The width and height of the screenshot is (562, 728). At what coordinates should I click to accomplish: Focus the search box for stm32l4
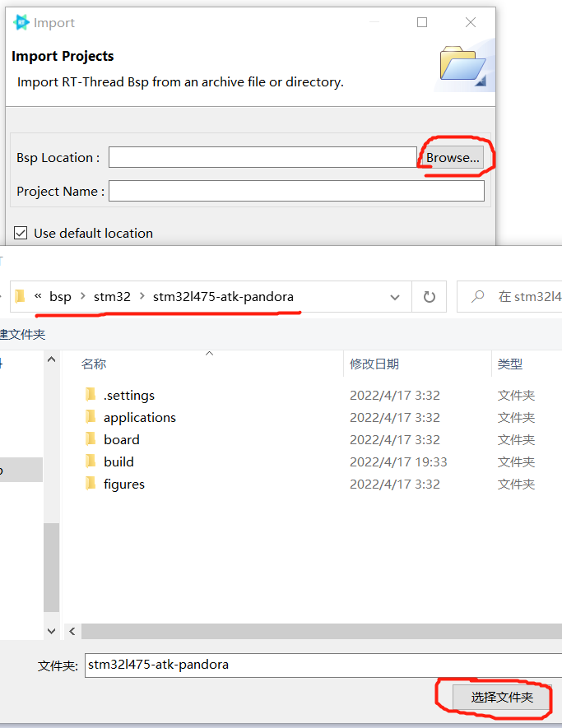pyautogui.click(x=509, y=297)
